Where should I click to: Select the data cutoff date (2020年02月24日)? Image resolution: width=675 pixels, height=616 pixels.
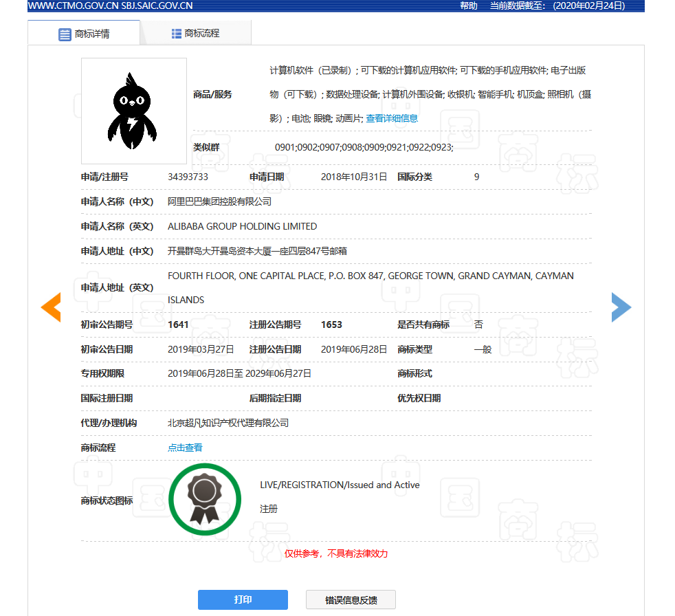coord(589,5)
